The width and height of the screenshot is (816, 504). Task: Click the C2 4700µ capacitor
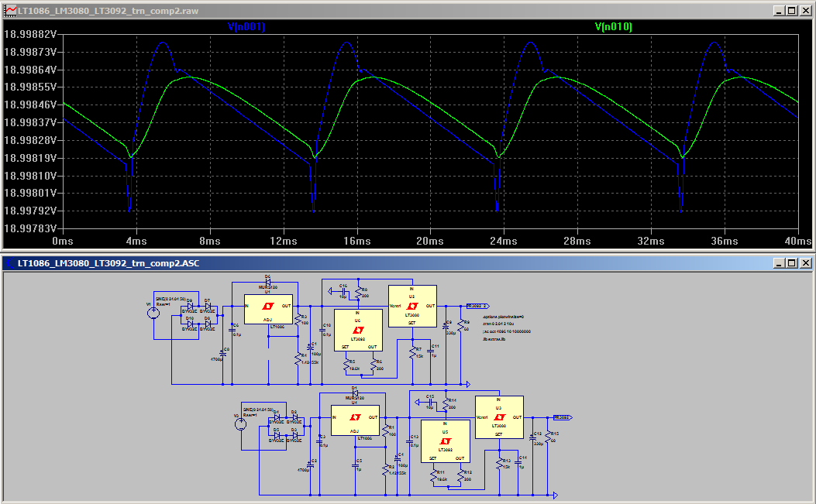coord(310,465)
